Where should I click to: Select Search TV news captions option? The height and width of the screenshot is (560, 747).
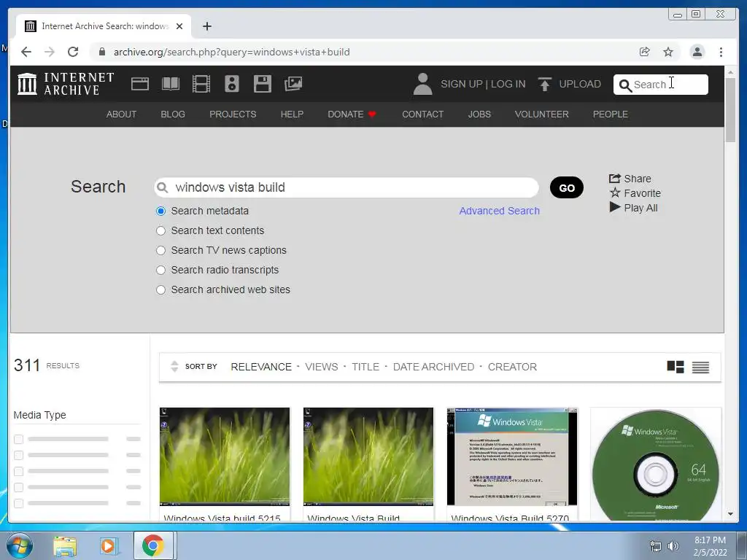tap(161, 251)
